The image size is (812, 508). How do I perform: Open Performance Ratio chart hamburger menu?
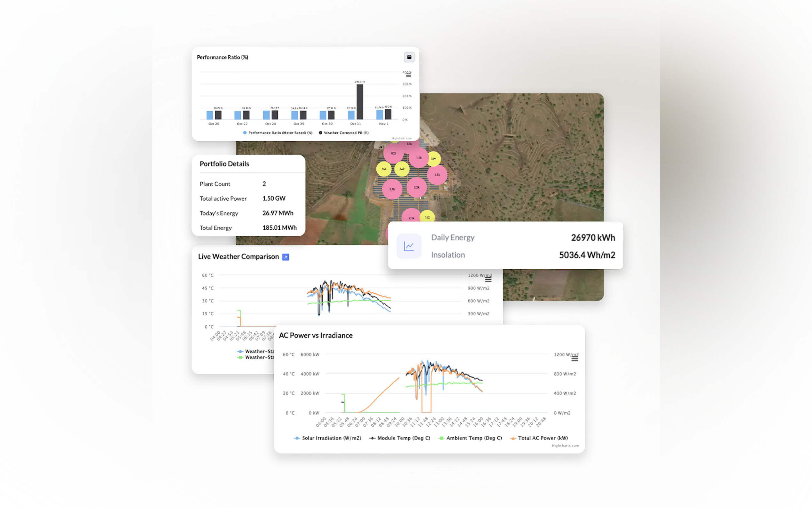point(408,75)
